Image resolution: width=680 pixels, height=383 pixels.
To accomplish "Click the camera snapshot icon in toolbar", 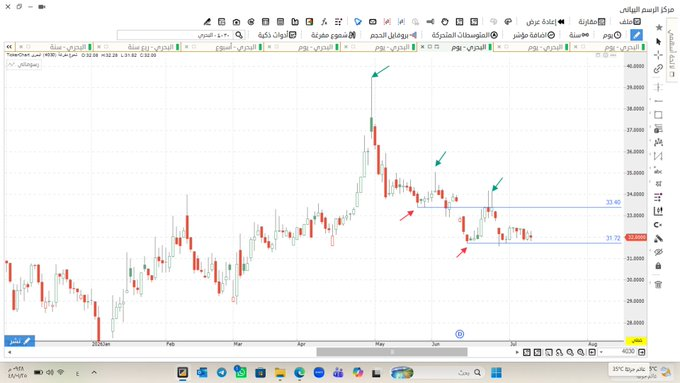I will pyautogui.click(x=236, y=22).
